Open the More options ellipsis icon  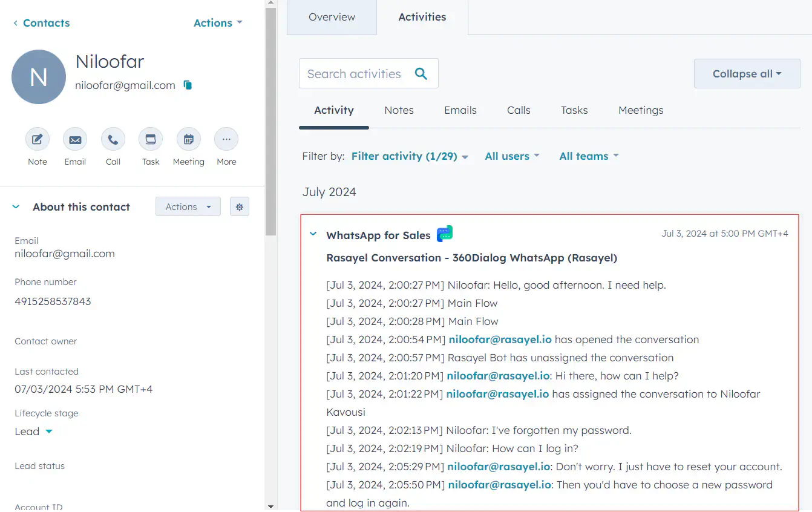click(x=226, y=139)
